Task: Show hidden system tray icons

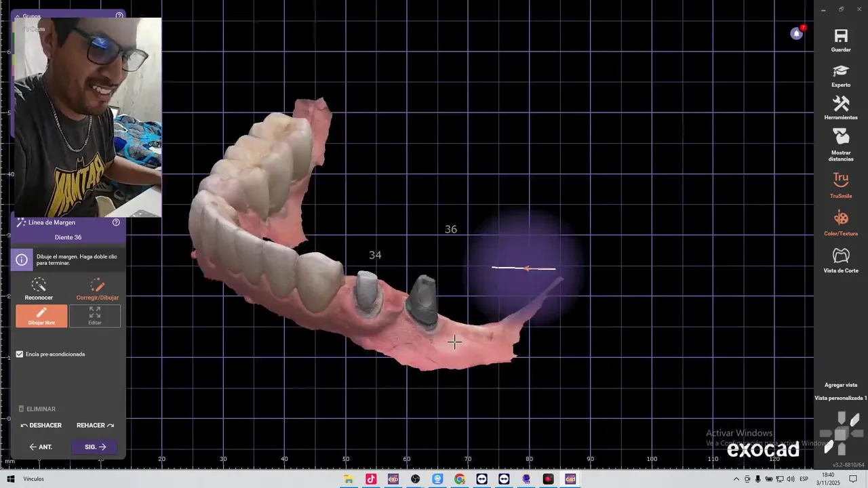Action: [x=738, y=479]
